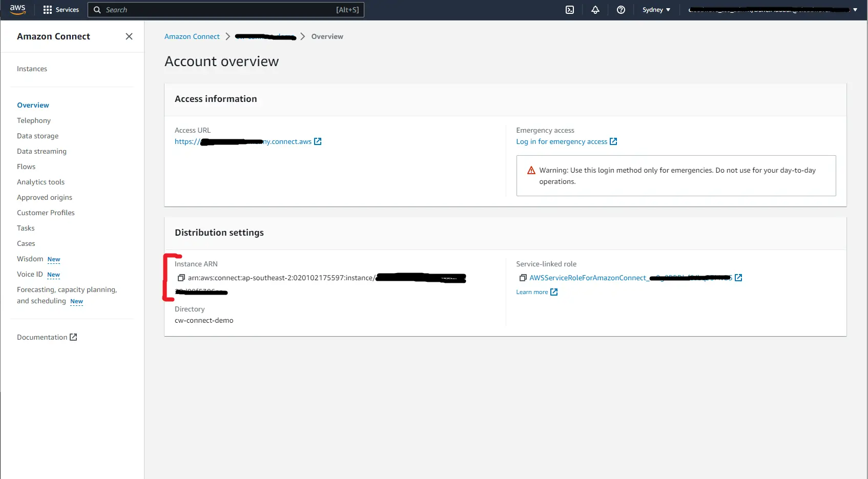Open the Telephony section
Viewport: 868px width, 479px height.
(x=34, y=120)
